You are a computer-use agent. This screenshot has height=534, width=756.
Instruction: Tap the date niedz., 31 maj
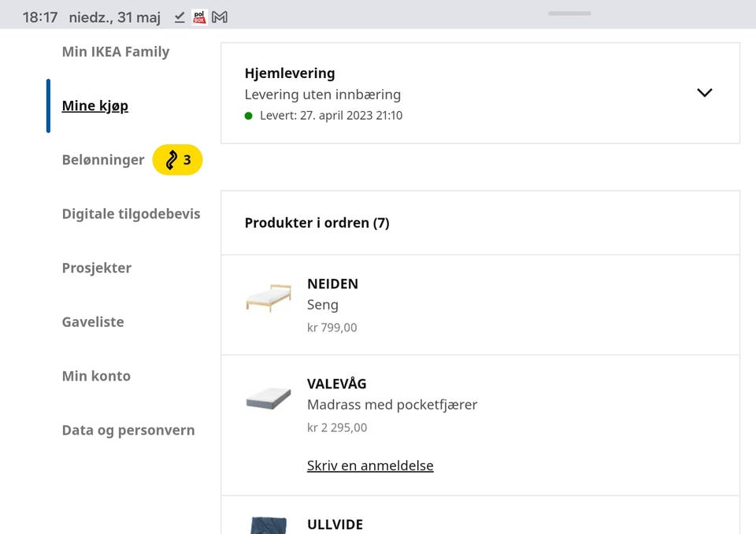coord(115,18)
